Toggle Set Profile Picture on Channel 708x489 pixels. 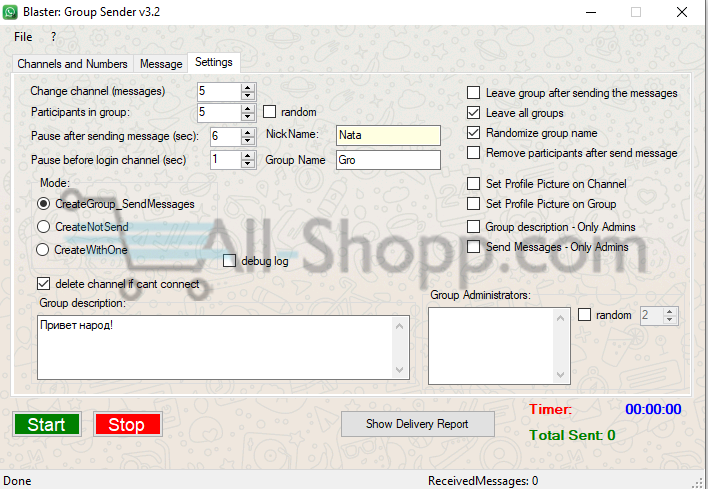click(474, 184)
